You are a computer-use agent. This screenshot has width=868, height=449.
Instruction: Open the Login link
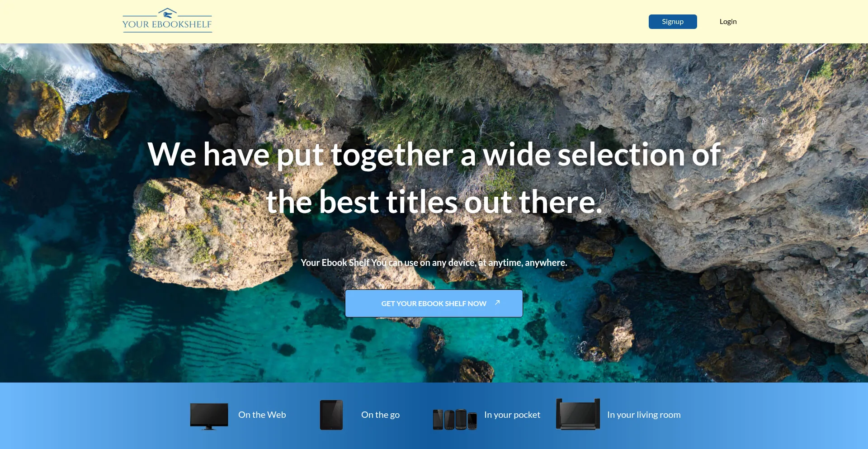point(728,22)
